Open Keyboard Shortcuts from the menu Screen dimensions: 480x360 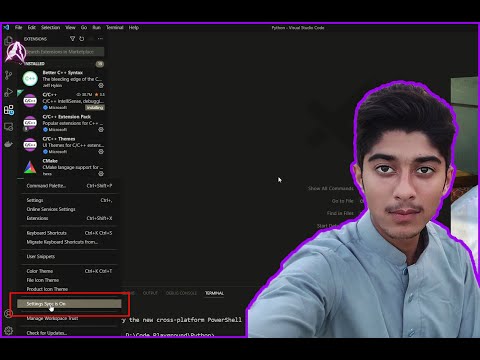pyautogui.click(x=69, y=233)
